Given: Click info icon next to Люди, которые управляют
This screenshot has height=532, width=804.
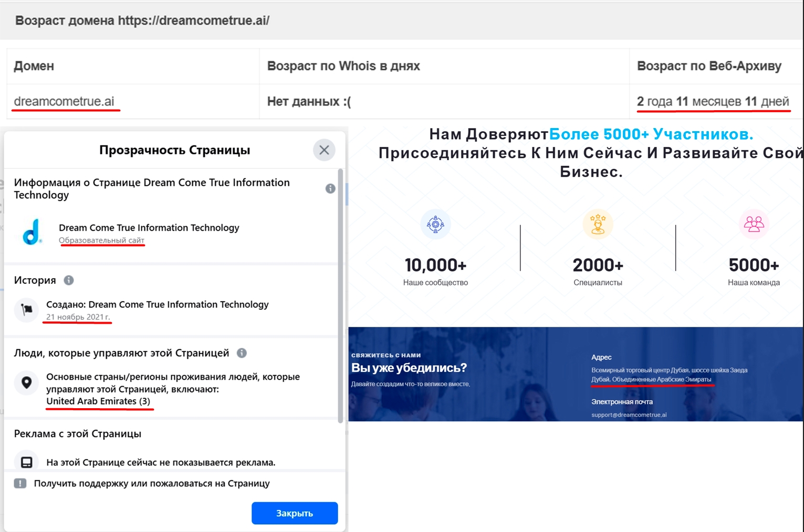Looking at the screenshot, I should [x=242, y=353].
